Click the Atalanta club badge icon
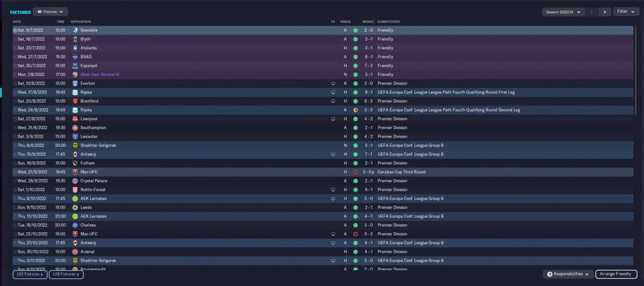 (75, 48)
